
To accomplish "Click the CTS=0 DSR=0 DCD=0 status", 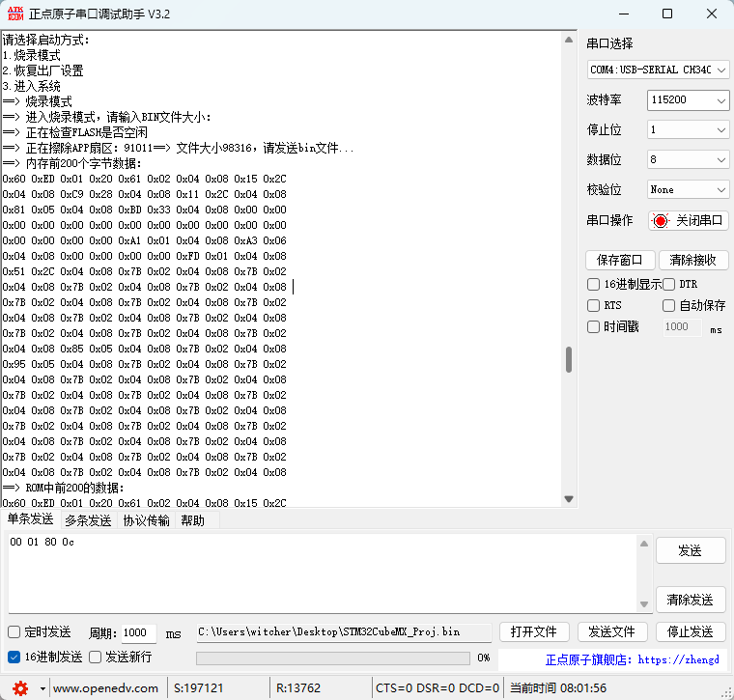I will (x=438, y=688).
